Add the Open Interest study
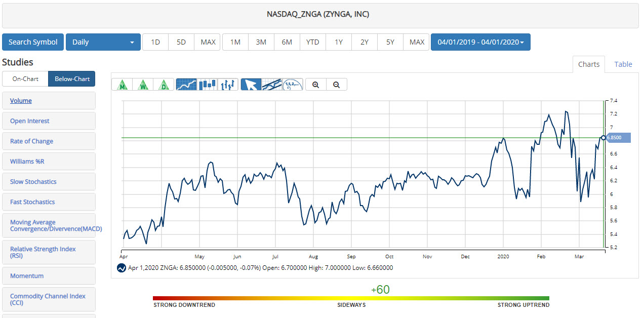Screen dimensions: 644x318 49,121
